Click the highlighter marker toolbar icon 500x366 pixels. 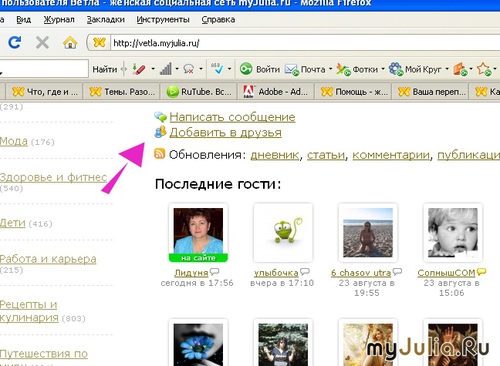point(139,69)
